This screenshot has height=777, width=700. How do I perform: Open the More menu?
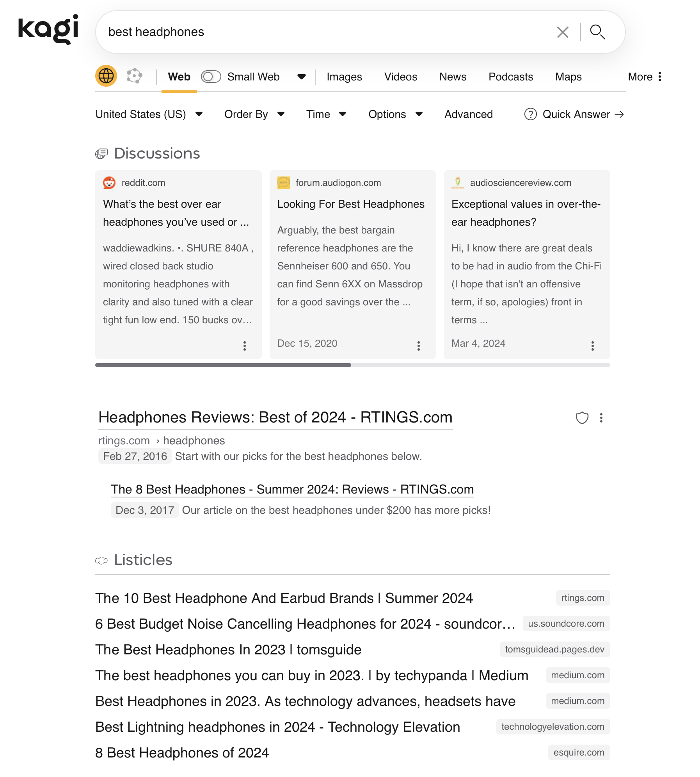point(644,77)
